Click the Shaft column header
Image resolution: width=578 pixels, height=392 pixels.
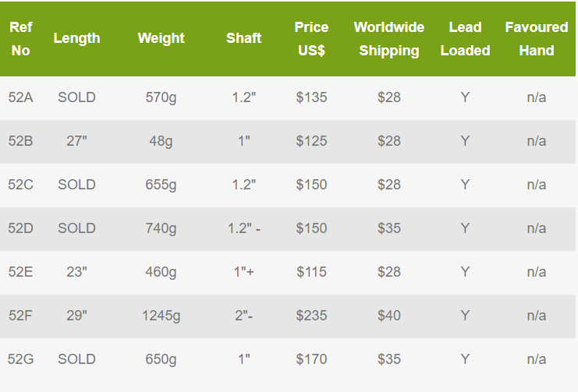(243, 38)
